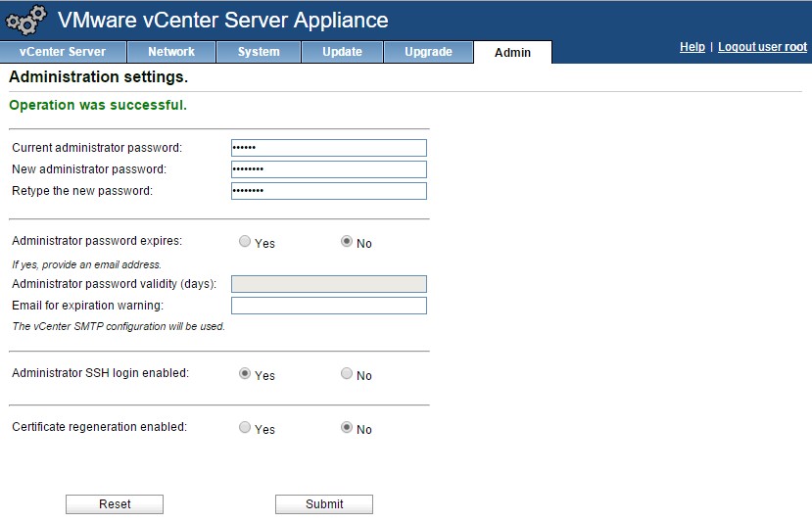812x523 pixels.
Task: Click 'The vCenter SMTP configuration will be used.' note
Action: 119,327
